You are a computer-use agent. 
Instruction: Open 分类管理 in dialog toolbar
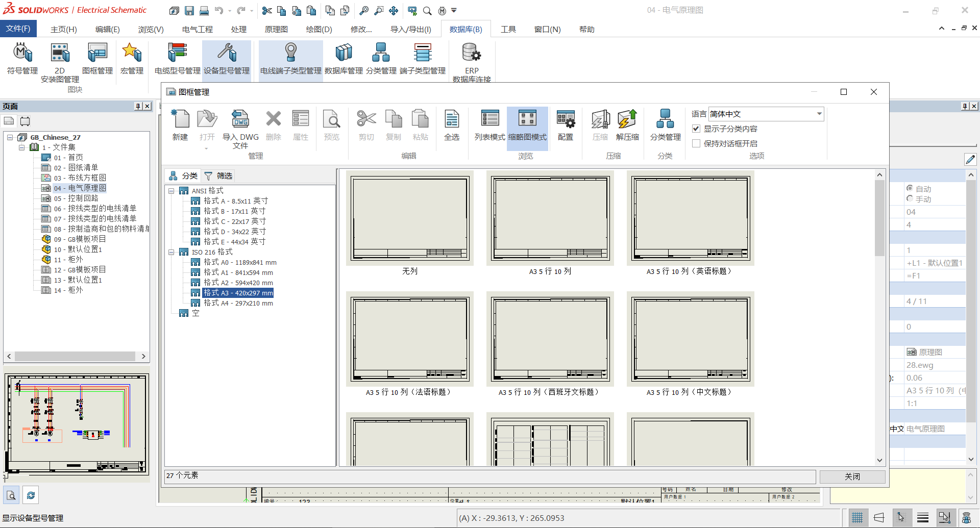(665, 125)
